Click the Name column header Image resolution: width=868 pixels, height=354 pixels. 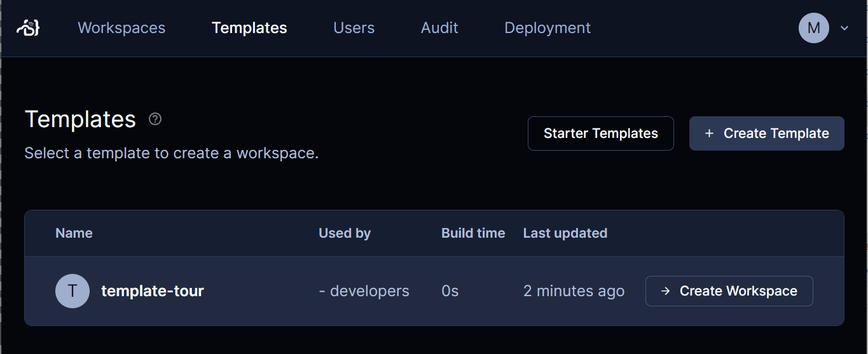pyautogui.click(x=74, y=233)
